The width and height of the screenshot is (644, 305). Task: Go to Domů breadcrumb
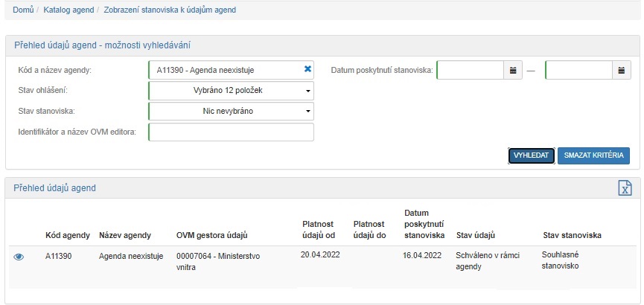(23, 10)
